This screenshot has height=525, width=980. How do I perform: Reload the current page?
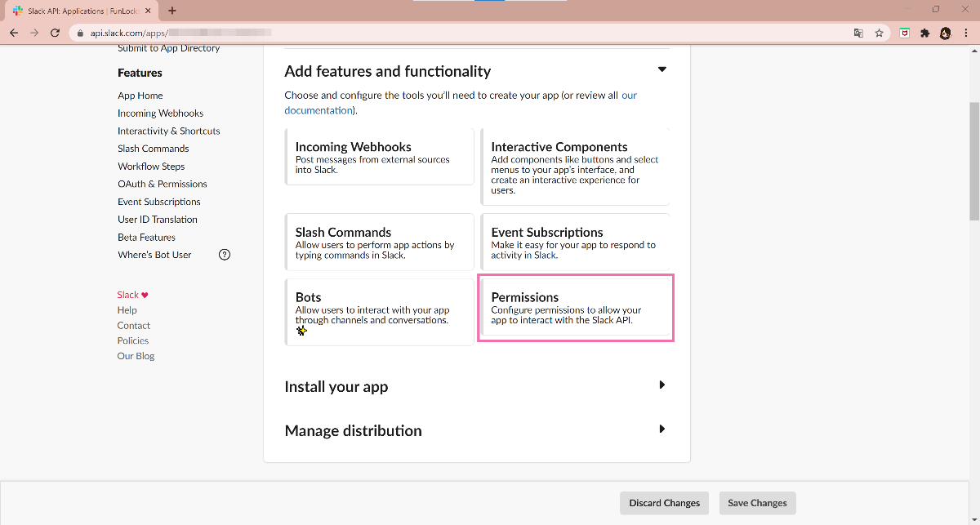point(55,33)
